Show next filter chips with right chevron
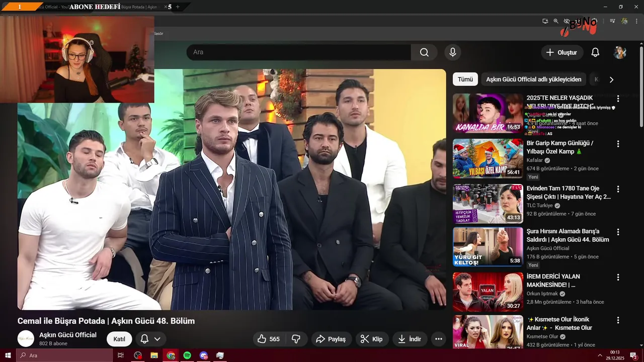The height and width of the screenshot is (362, 644). [611, 79]
